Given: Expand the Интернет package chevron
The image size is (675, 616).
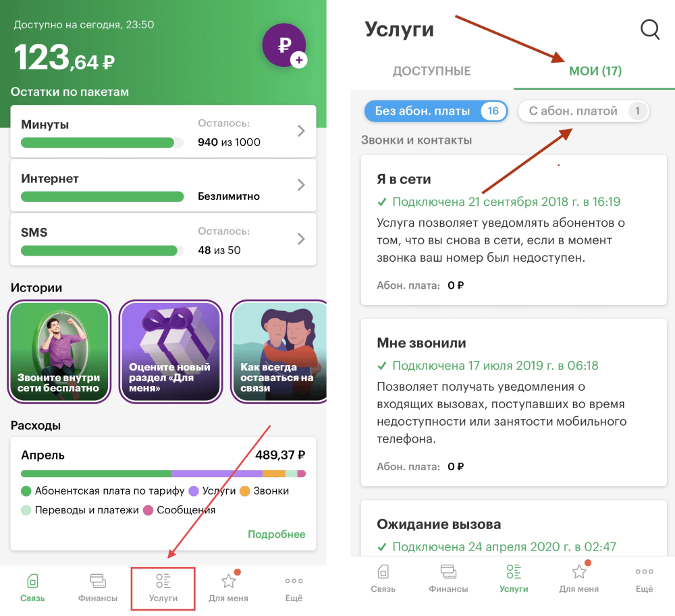Looking at the screenshot, I should (x=301, y=185).
